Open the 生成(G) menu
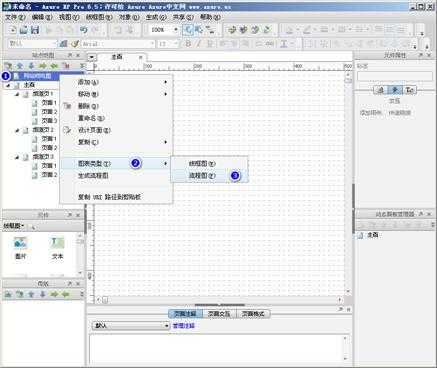The image size is (437, 368). [x=156, y=17]
